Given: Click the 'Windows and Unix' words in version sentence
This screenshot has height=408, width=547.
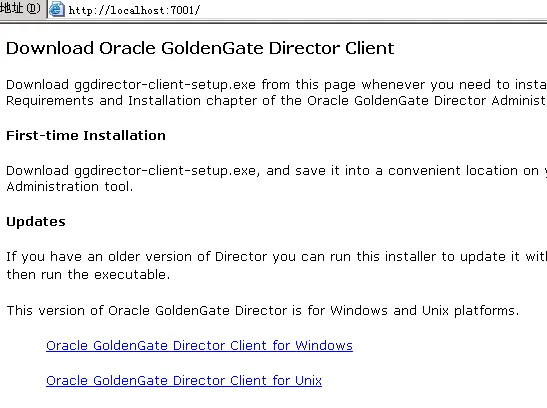Looking at the screenshot, I should point(389,310).
